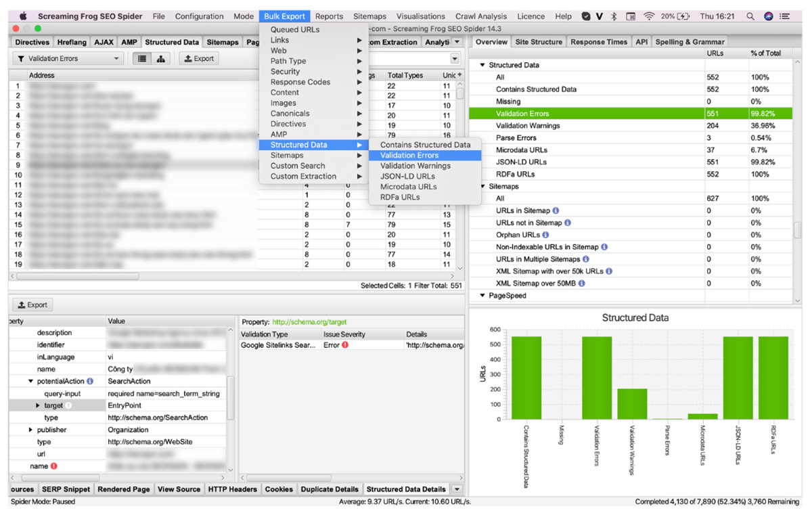Click error icon next to name property
812x517 pixels.
click(53, 466)
